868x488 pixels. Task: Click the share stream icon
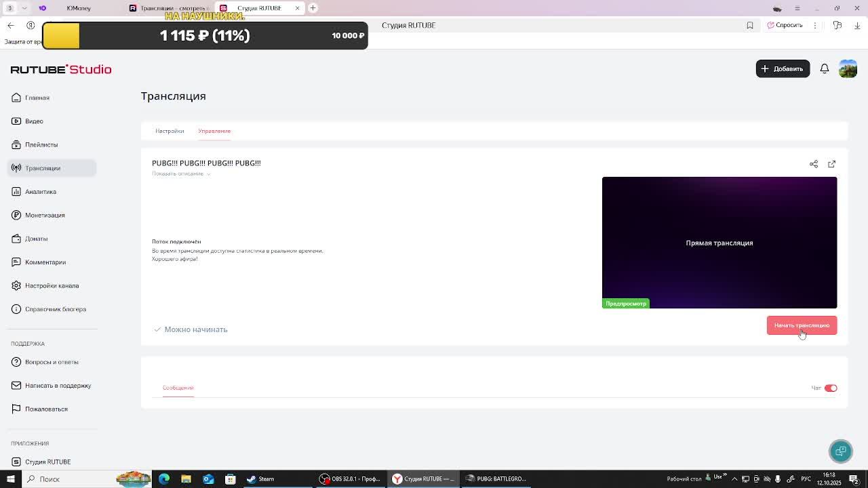[814, 164]
